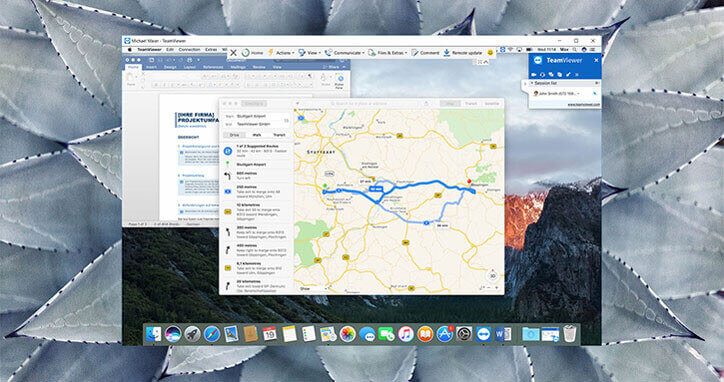Open the Show dropdown at map bottom

314,289
